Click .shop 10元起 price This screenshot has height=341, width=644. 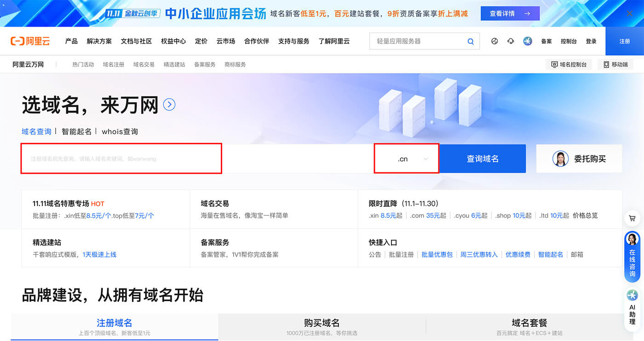[513, 216]
